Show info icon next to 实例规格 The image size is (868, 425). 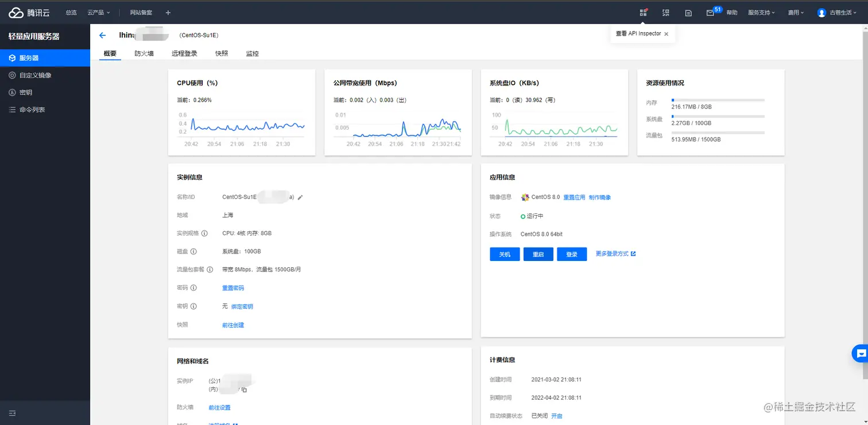203,233
